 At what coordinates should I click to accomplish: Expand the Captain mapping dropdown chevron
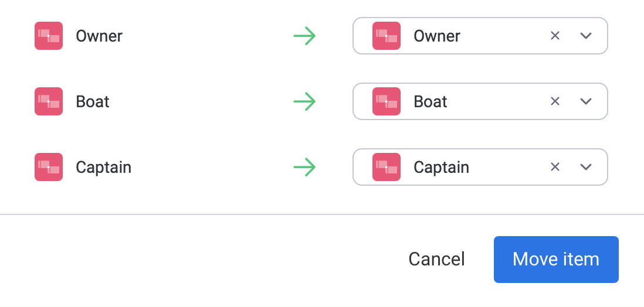[585, 167]
